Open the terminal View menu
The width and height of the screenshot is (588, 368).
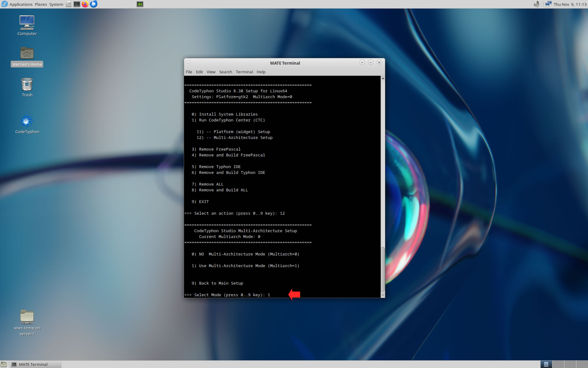(x=211, y=72)
